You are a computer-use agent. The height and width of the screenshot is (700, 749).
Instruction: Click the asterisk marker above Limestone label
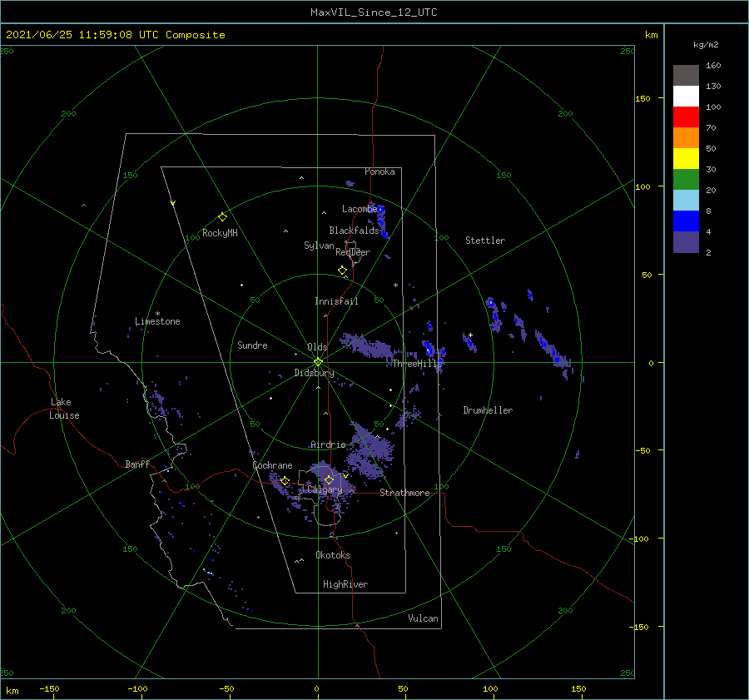click(157, 314)
